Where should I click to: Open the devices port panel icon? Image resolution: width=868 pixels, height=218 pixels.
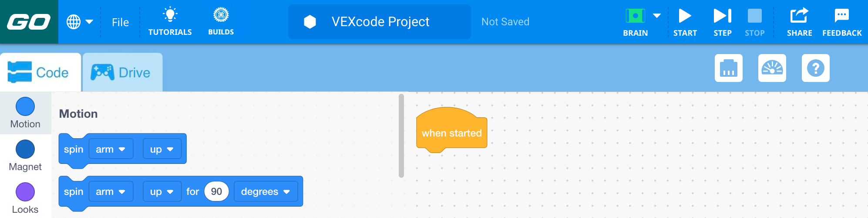pyautogui.click(x=728, y=68)
